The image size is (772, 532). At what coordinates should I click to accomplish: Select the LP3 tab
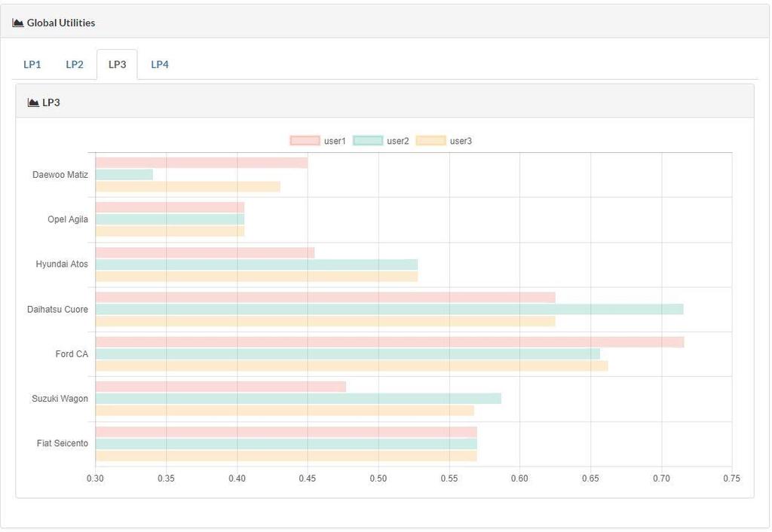[117, 65]
